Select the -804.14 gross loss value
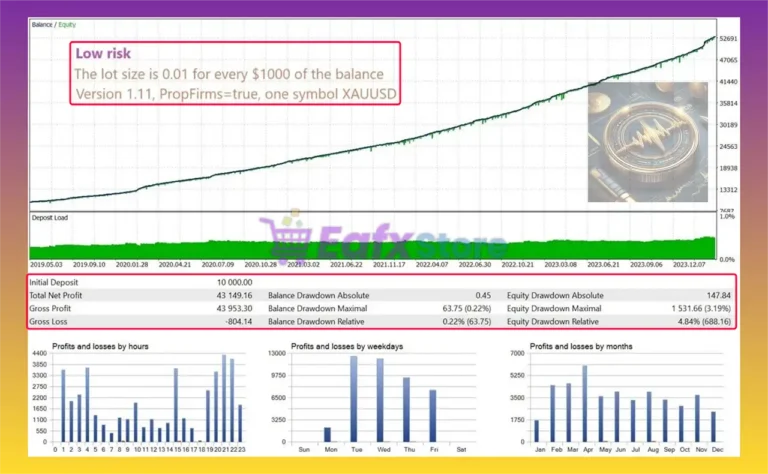The height and width of the screenshot is (474, 768). click(239, 322)
